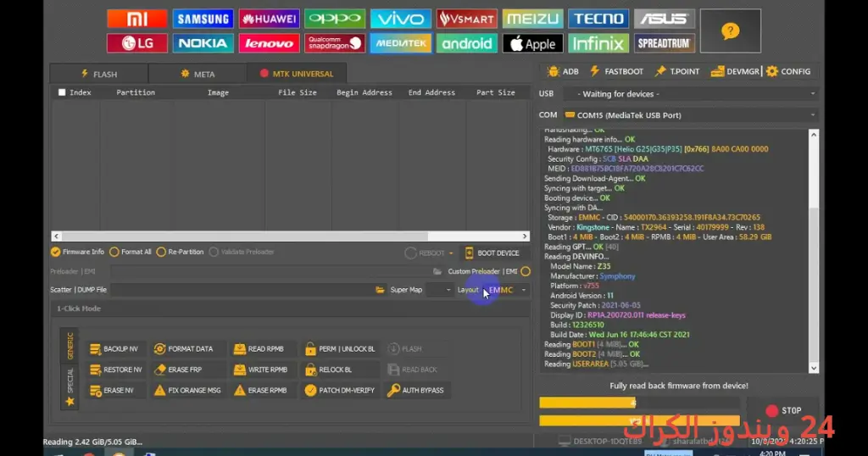Switch to the FLASH tab
This screenshot has height=456, width=868.
tap(99, 74)
